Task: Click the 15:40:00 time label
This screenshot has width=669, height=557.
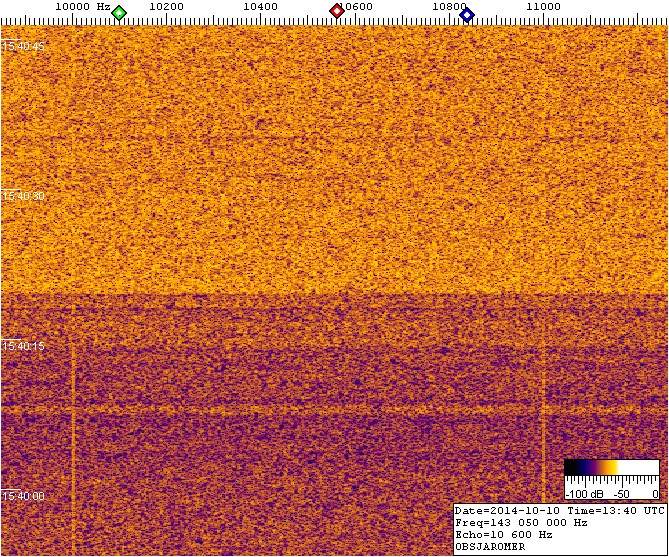Action: 23,496
